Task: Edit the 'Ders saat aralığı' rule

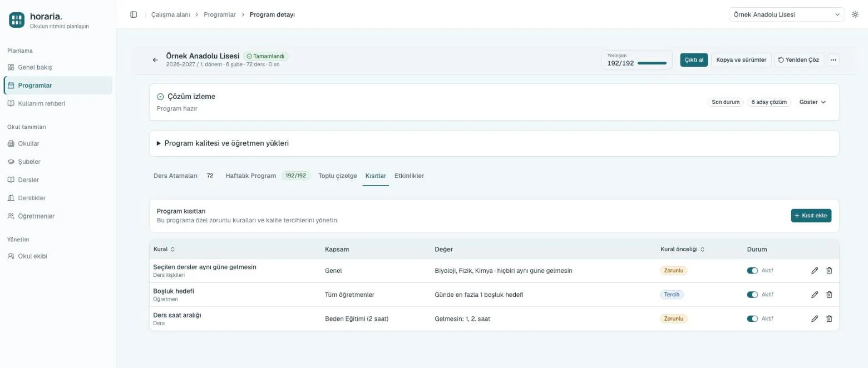Action: tap(815, 319)
